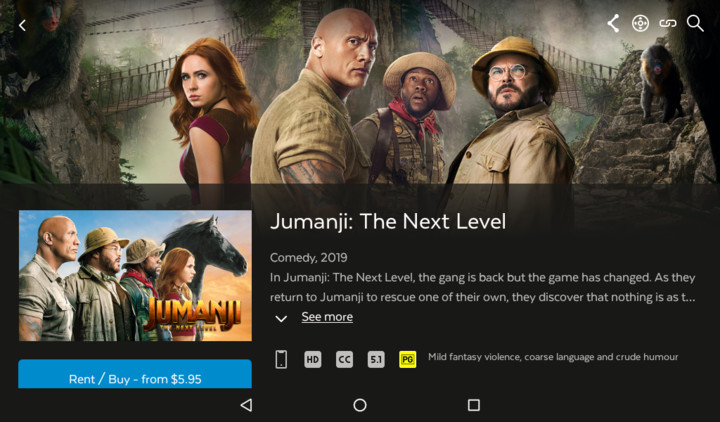Viewport: 720px width, 422px height.
Task: Tap the 5.1 surround sound badge
Action: point(376,359)
